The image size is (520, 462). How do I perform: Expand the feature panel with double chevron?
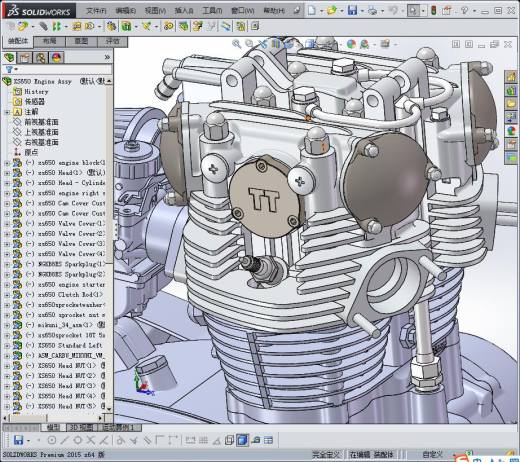pos(107,57)
